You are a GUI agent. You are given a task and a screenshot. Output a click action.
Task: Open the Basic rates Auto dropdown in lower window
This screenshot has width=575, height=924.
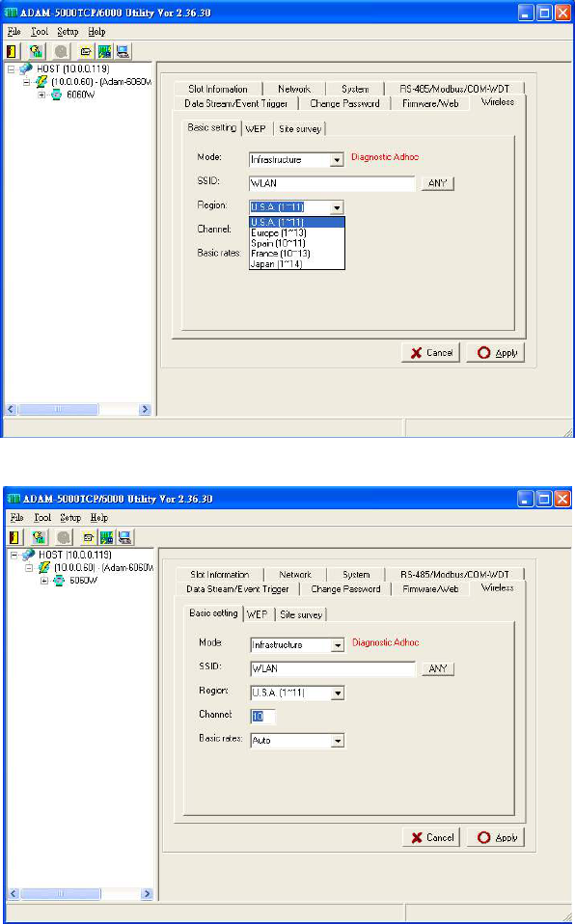338,741
